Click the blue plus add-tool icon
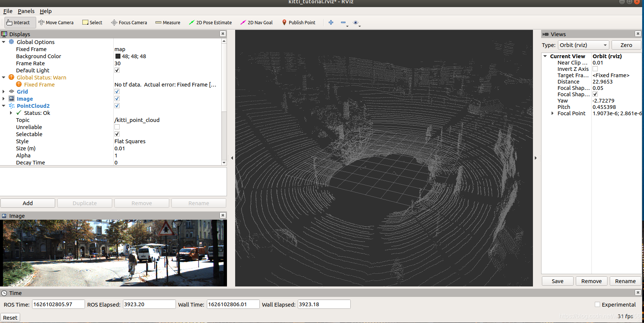The width and height of the screenshot is (644, 323). point(331,22)
